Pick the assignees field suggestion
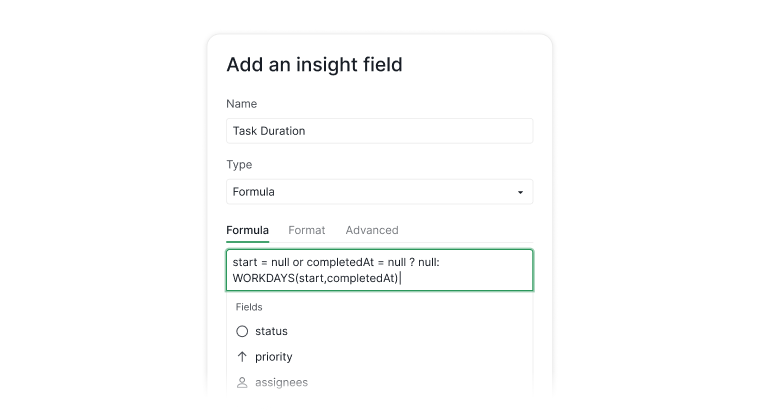The image size is (768, 410). click(281, 382)
